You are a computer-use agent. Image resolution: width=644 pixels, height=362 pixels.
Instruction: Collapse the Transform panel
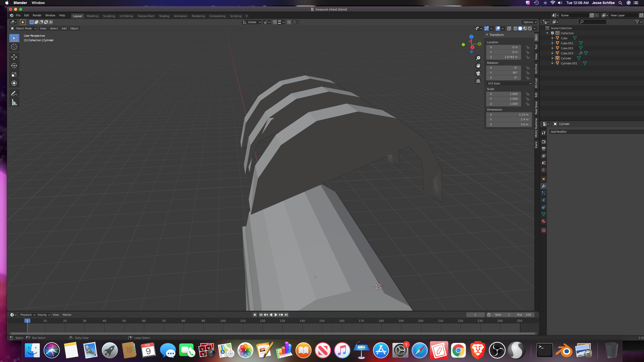[487, 35]
